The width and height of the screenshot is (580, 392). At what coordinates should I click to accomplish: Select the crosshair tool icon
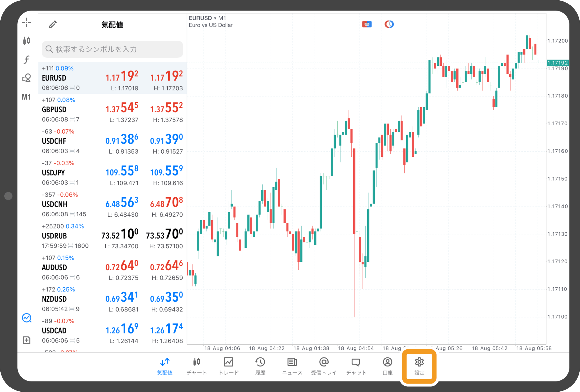click(x=27, y=22)
